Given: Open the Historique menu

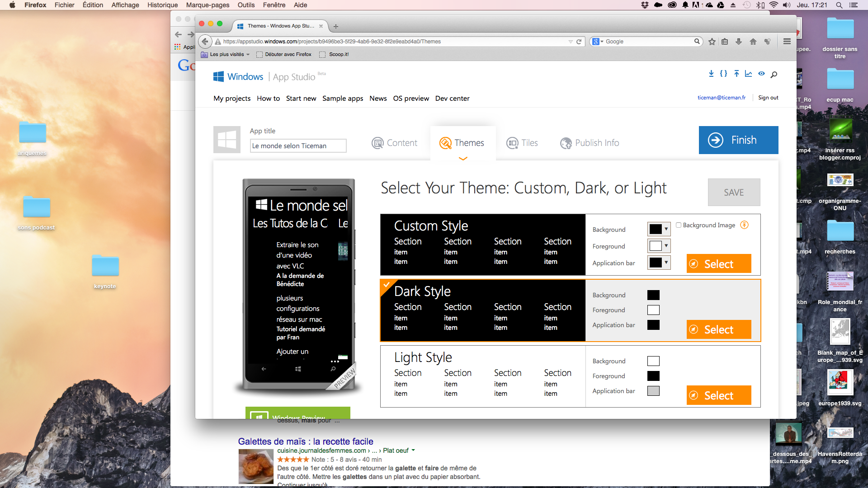Looking at the screenshot, I should pyautogui.click(x=162, y=5).
